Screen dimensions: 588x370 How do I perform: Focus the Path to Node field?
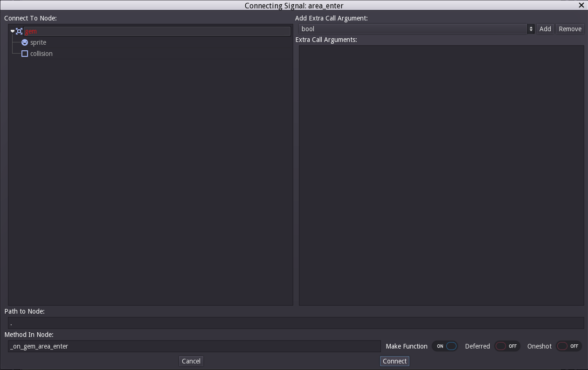coord(296,323)
